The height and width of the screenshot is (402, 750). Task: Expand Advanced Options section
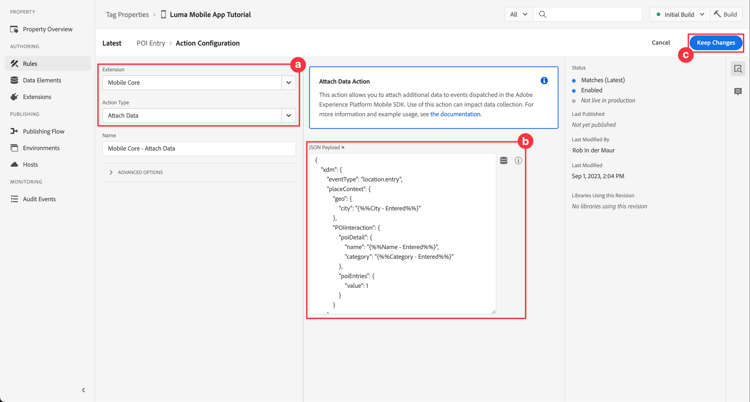[x=139, y=172]
